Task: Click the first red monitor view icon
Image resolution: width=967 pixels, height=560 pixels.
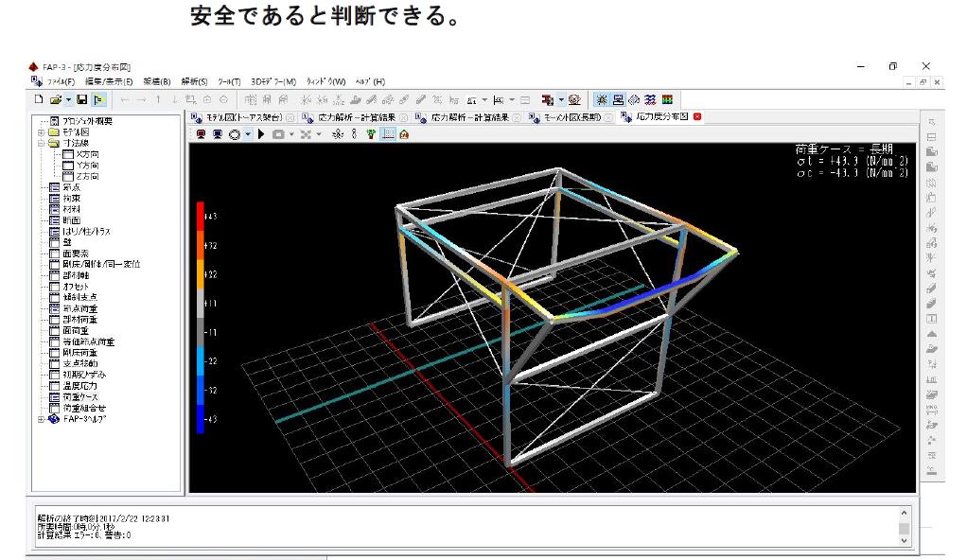Action: pos(200,134)
